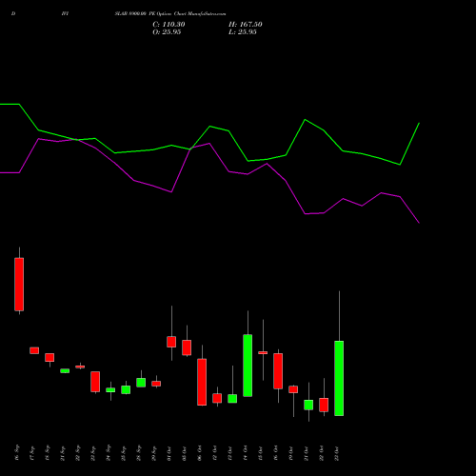Select the green candlestick for 14 Oct
Screen dimensions: 476x476
248,366
